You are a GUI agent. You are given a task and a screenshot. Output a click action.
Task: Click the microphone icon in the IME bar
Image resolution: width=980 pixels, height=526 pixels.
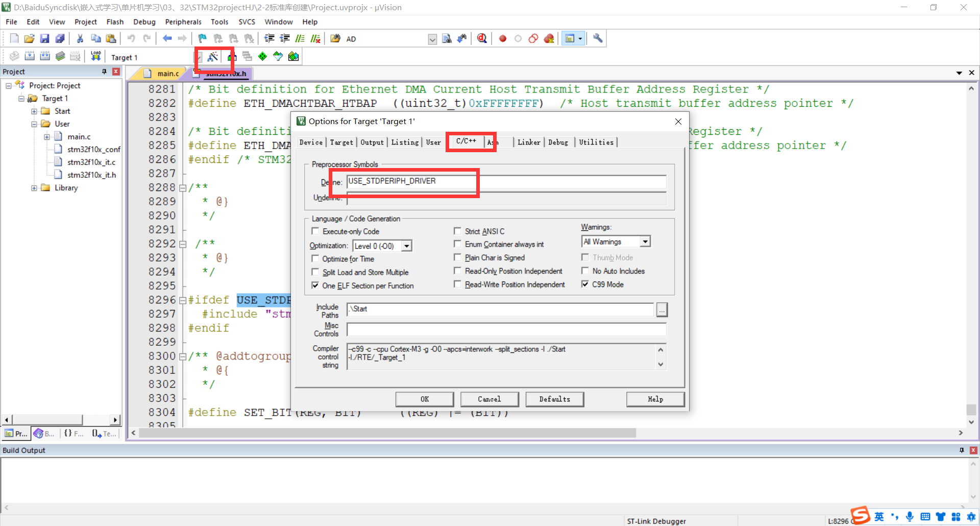tap(910, 516)
